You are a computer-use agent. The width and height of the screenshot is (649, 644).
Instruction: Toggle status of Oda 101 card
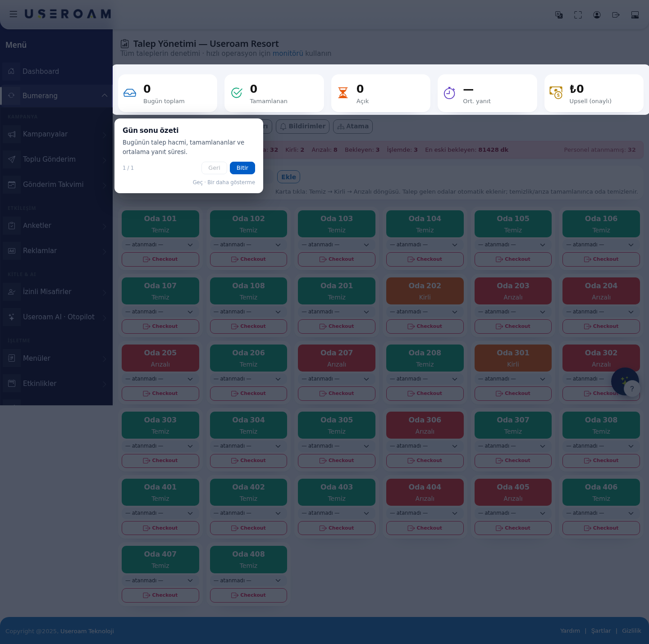pos(160,224)
